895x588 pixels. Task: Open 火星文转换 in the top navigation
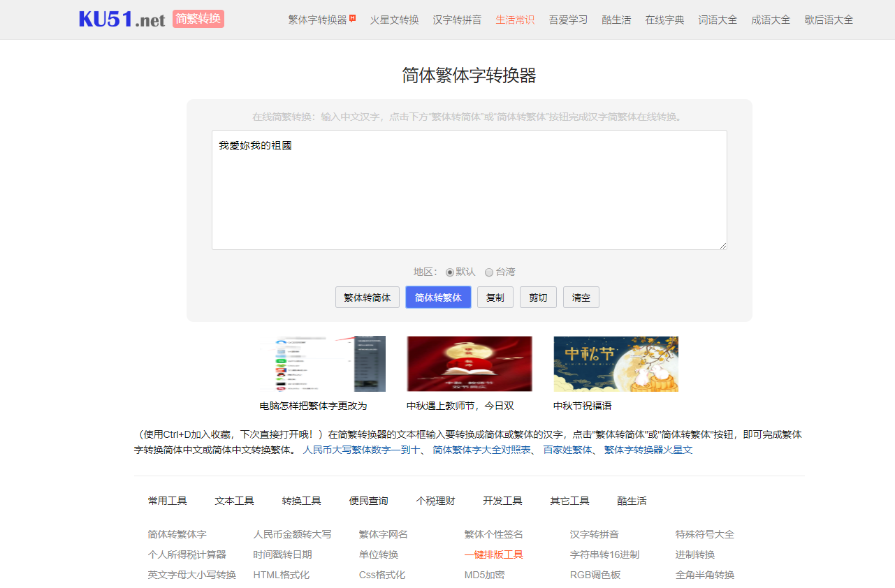point(394,20)
